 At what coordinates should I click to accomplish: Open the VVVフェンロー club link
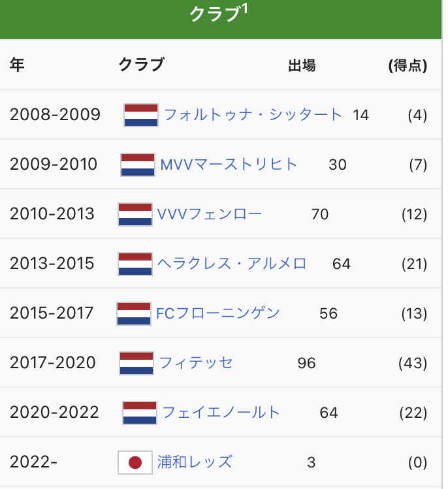pos(209,214)
